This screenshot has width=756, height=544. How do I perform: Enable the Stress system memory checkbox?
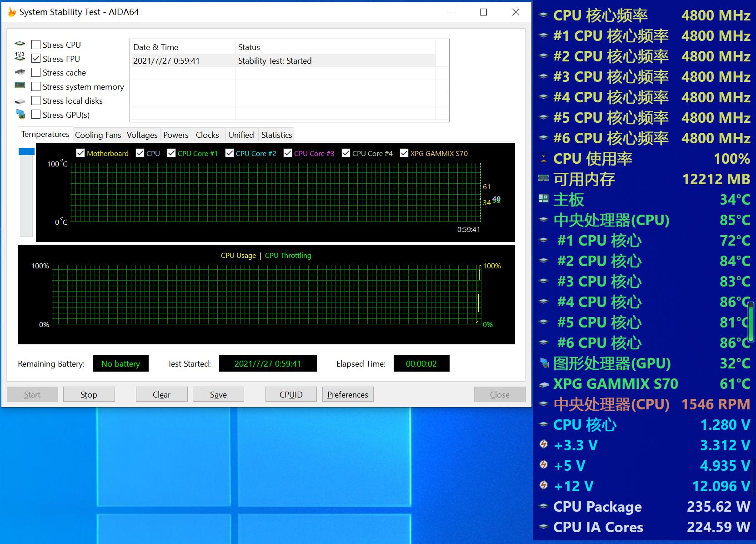click(x=36, y=86)
